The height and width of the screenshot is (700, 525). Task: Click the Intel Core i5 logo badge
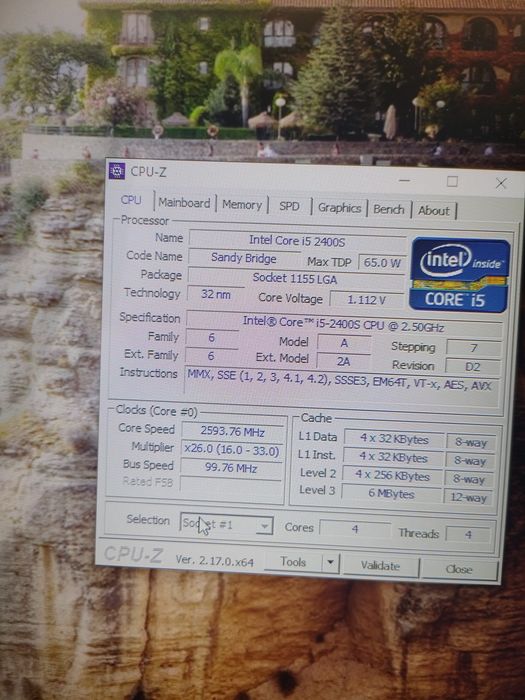coord(460,275)
